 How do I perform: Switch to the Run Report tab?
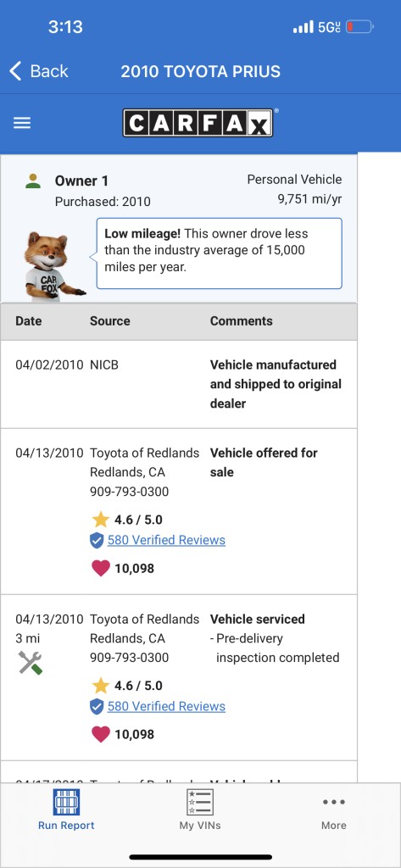tap(66, 810)
